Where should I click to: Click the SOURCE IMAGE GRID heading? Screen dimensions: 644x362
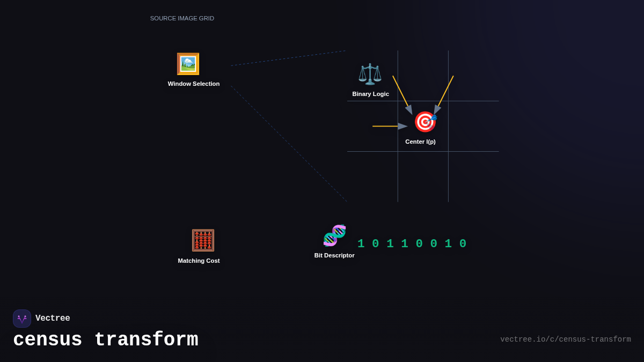(182, 18)
